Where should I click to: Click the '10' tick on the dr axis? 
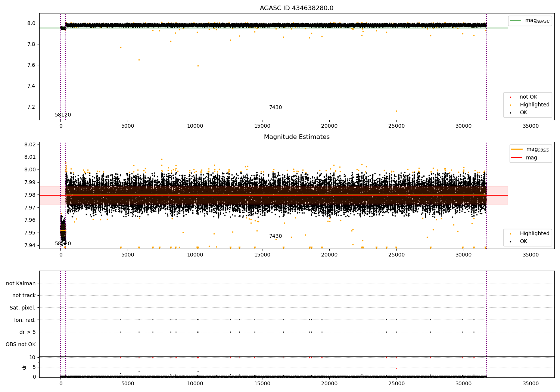tap(32, 357)
